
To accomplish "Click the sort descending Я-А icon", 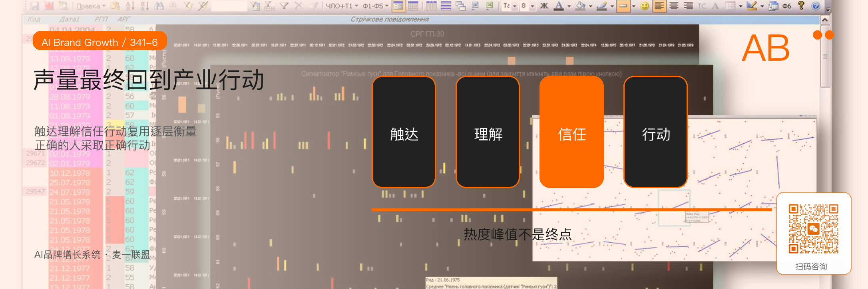I will (145, 6).
